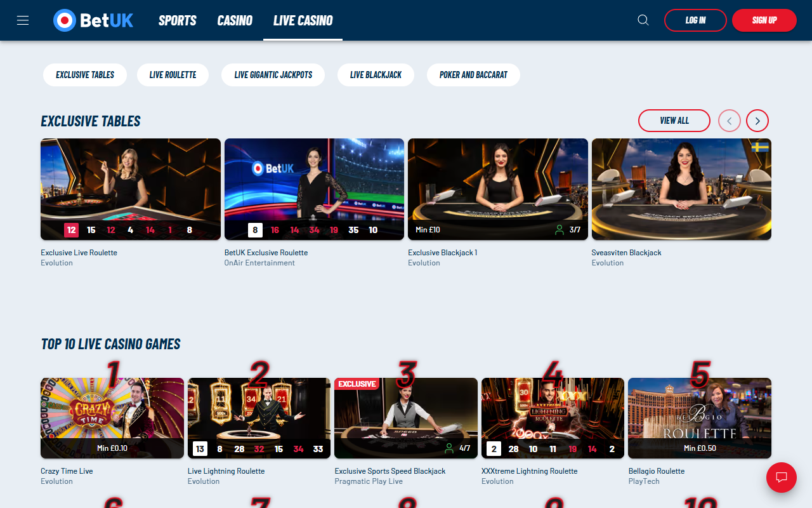
Task: Open Bellagio Roulette thumbnail
Action: coord(700,418)
